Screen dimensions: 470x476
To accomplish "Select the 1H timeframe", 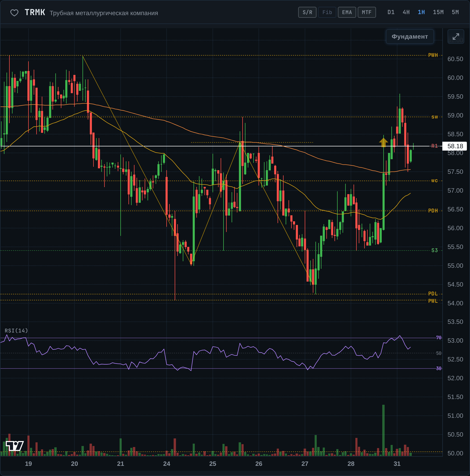I will [421, 12].
